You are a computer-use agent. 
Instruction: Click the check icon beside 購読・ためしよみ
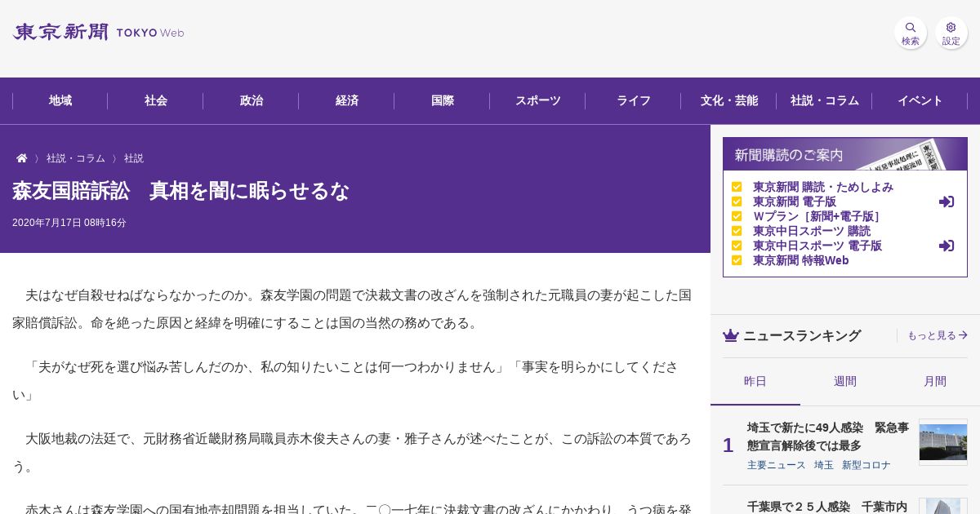point(737,187)
